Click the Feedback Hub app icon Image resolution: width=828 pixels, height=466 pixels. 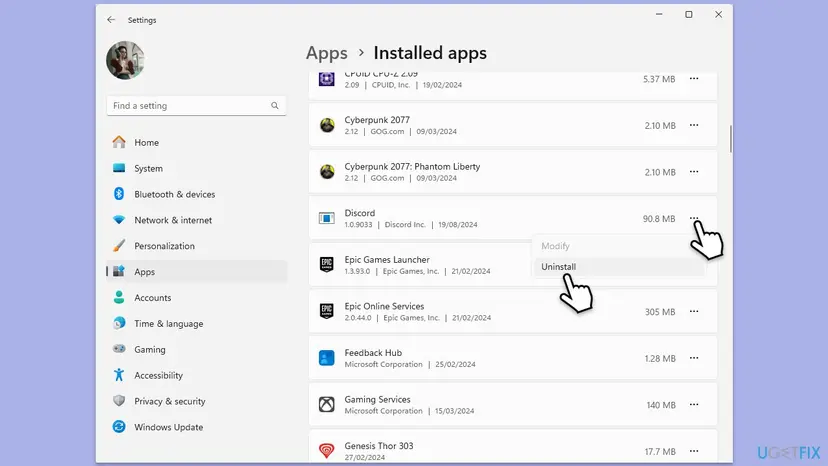(x=327, y=358)
